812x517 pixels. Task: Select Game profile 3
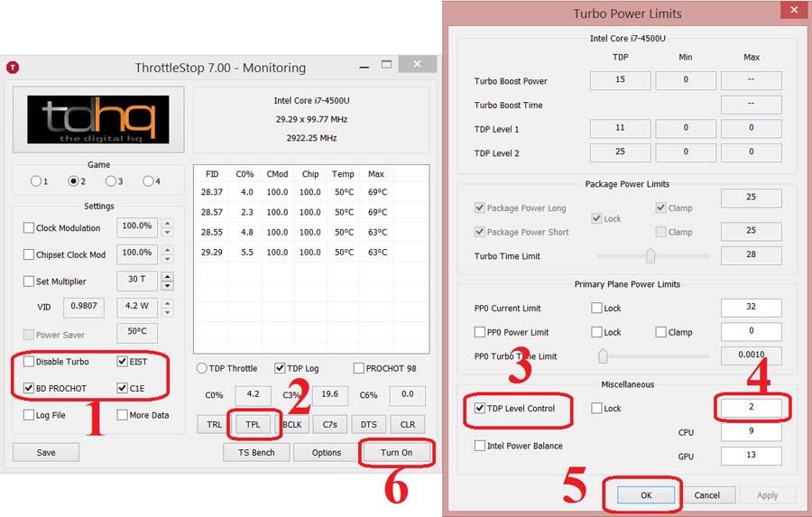click(110, 181)
